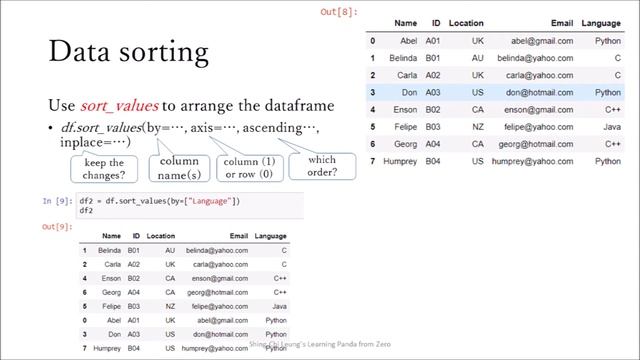Click the 'Out[9]:' output label
This screenshot has width=640, height=360.
[x=57, y=227]
